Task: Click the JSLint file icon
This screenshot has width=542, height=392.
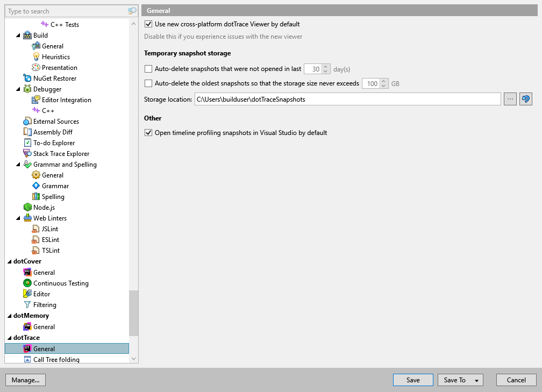Action: (35, 229)
